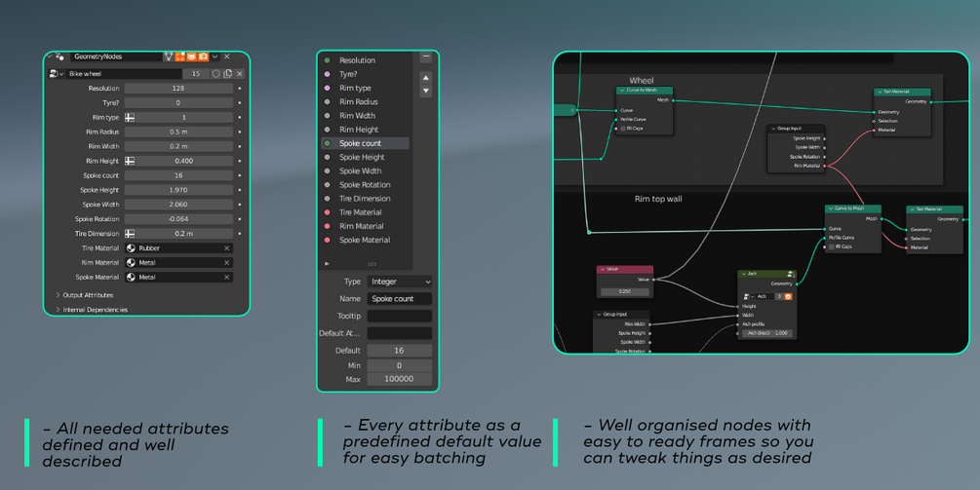Click the Max value field 100000
Screen dimensions: 980x490
pyautogui.click(x=400, y=379)
